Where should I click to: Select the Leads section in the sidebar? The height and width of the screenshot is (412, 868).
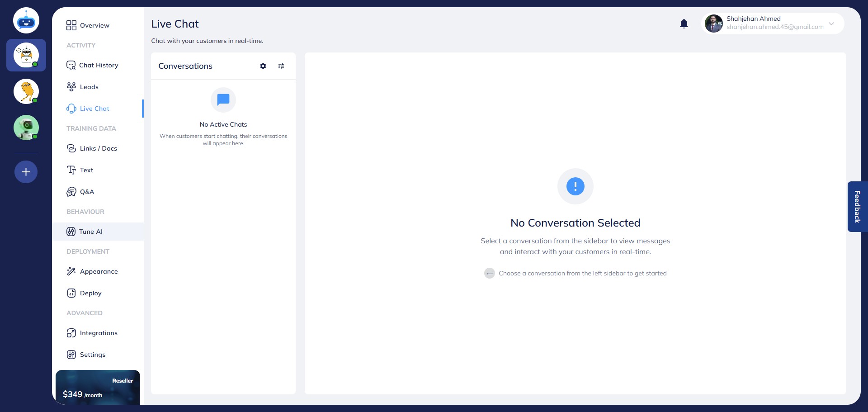tap(89, 86)
